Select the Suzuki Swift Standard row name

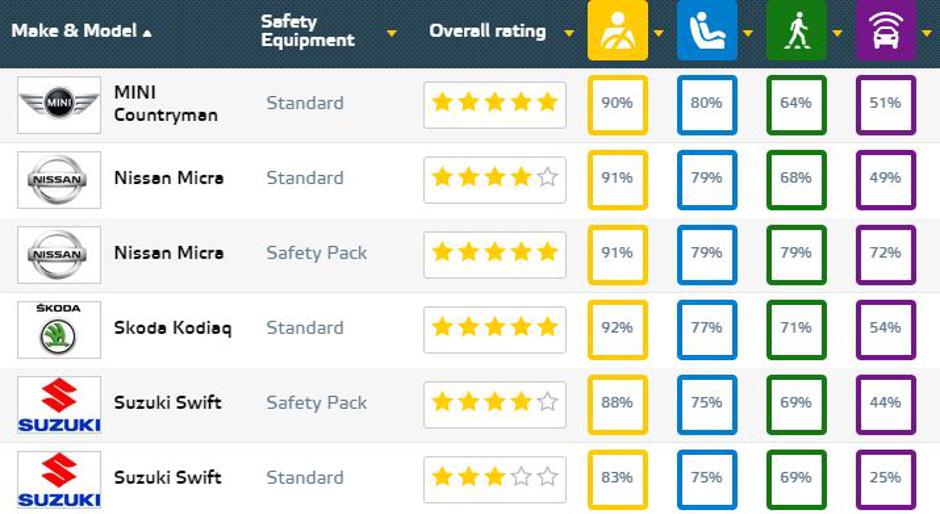click(167, 478)
